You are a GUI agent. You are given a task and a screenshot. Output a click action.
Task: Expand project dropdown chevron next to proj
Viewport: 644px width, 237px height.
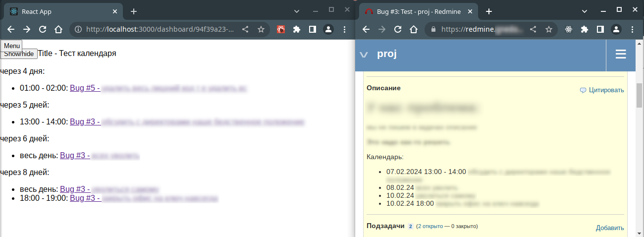click(x=364, y=55)
